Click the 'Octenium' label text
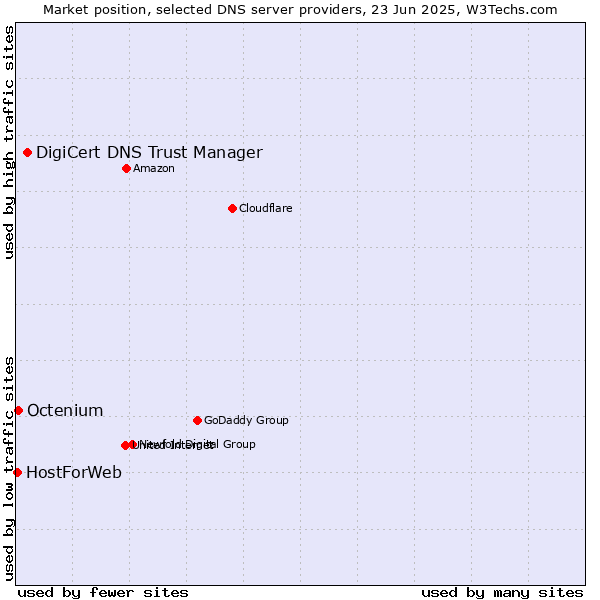The width and height of the screenshot is (600, 600). coord(65,411)
